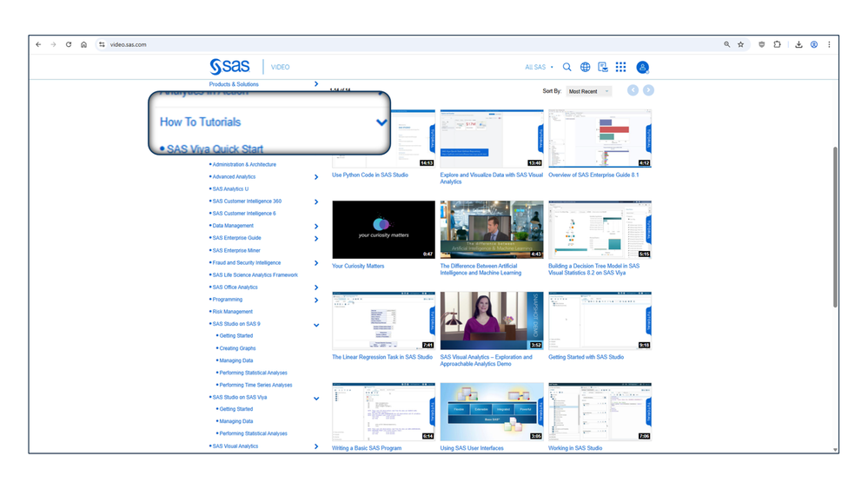868x489 pixels.
Task: Click the video.sas.com address bar
Action: [409, 45]
